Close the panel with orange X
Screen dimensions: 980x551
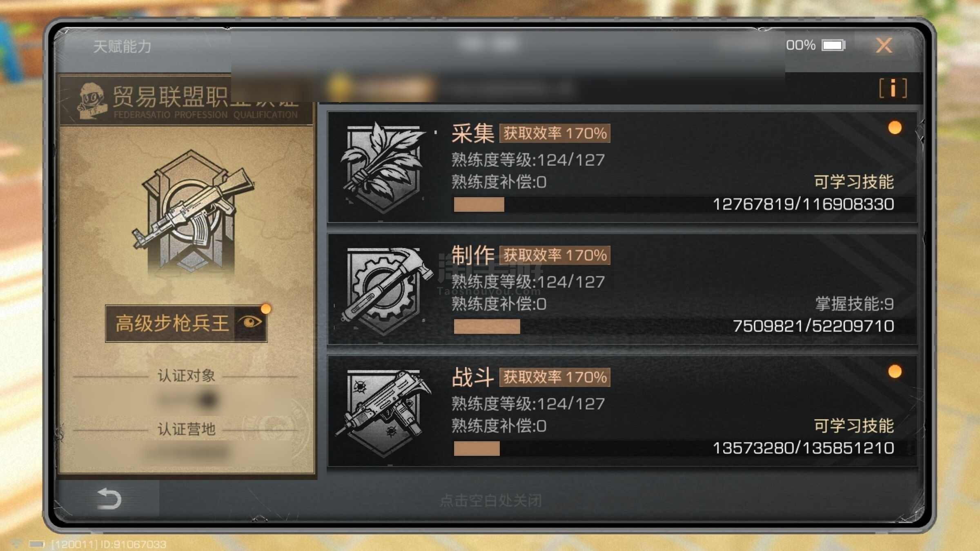pyautogui.click(x=884, y=45)
